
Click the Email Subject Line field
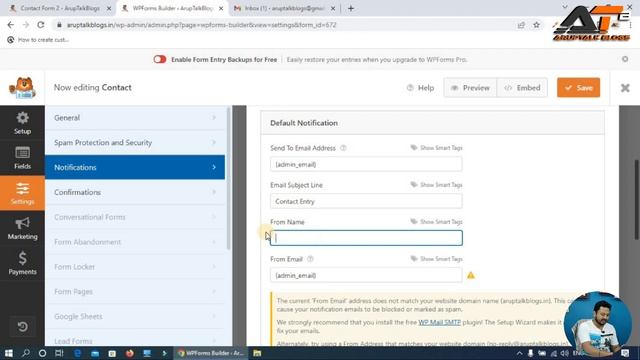click(366, 201)
